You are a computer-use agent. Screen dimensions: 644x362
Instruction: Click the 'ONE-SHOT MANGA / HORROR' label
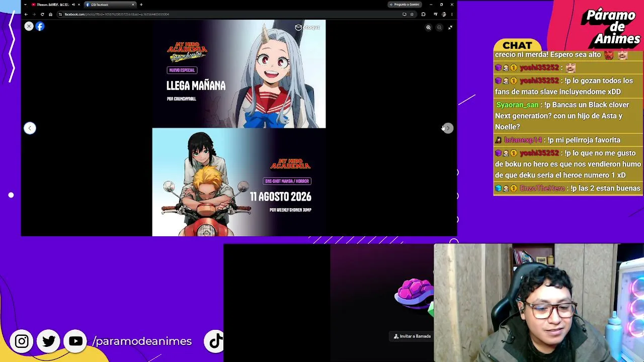click(x=287, y=181)
